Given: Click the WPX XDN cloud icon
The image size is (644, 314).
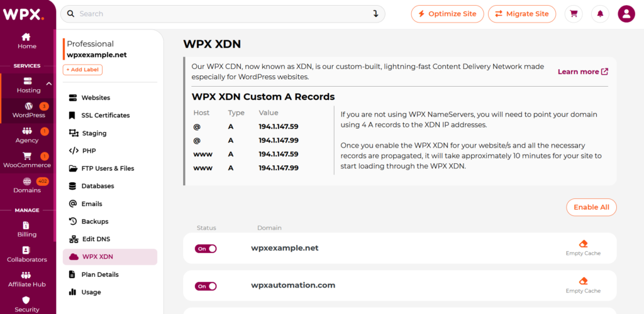Looking at the screenshot, I should click(x=74, y=257).
